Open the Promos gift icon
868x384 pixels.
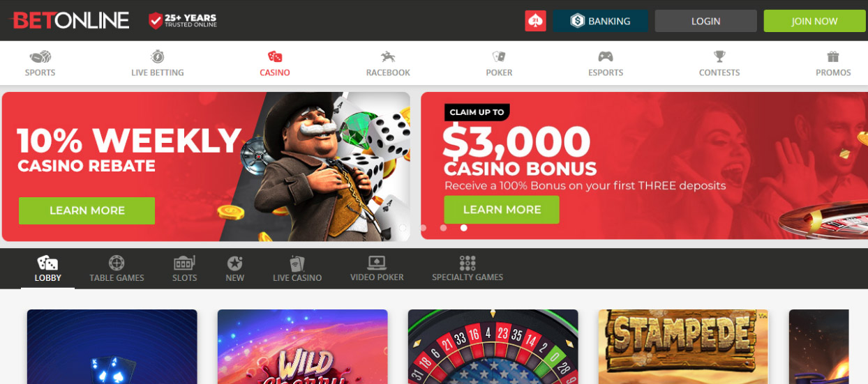click(x=833, y=57)
